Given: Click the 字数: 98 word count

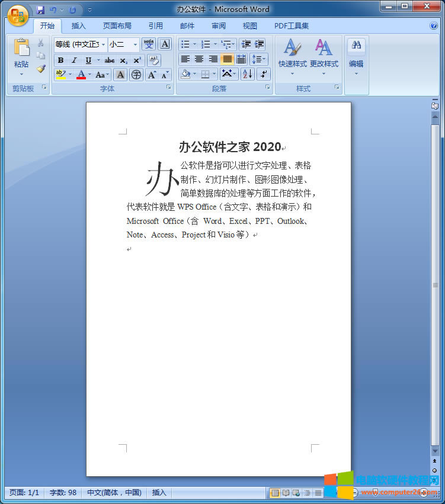Looking at the screenshot, I should point(63,492).
